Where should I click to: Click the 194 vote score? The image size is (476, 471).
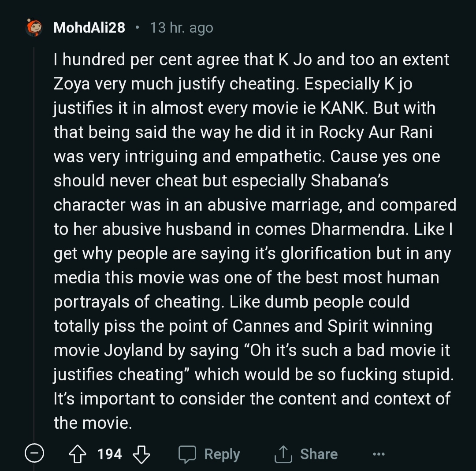[x=109, y=454]
